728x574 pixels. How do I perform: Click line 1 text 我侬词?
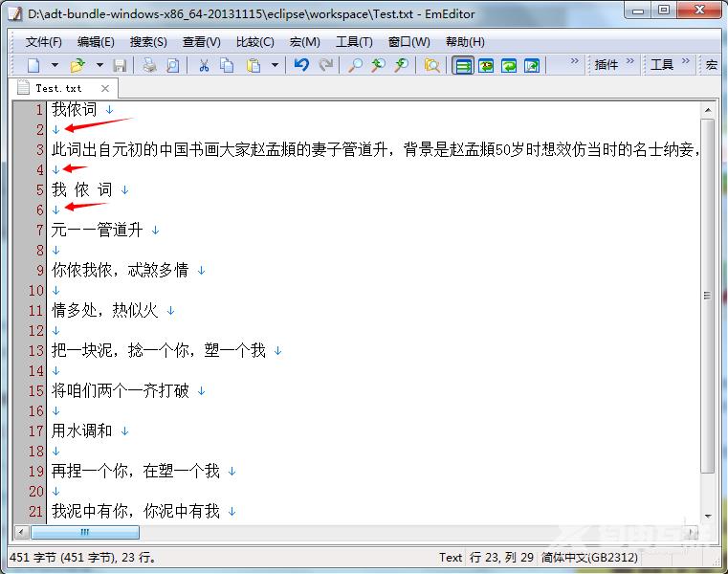coord(75,110)
